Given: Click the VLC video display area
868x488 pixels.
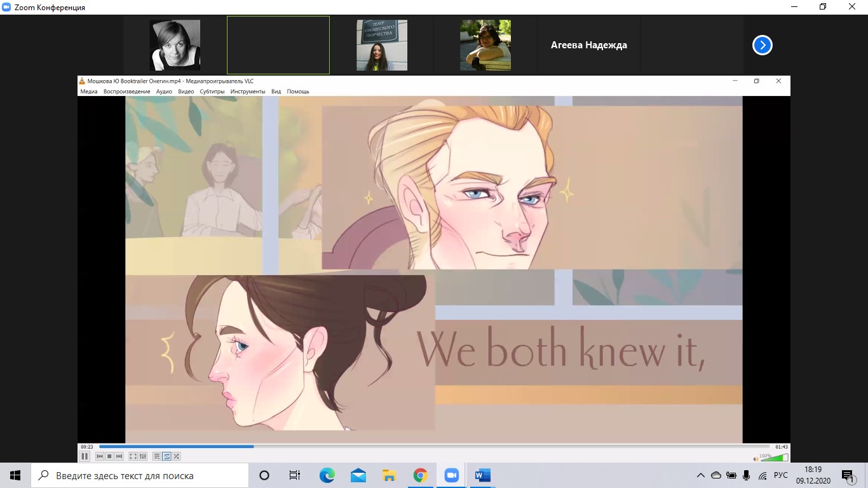Looking at the screenshot, I should [434, 269].
